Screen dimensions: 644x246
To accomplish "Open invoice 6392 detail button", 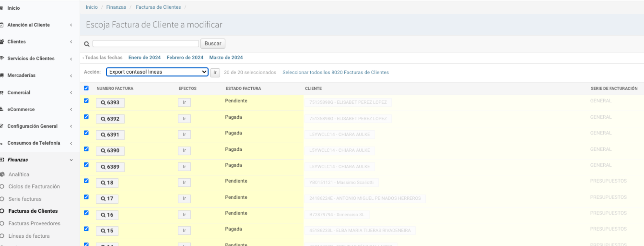I will [x=110, y=119].
